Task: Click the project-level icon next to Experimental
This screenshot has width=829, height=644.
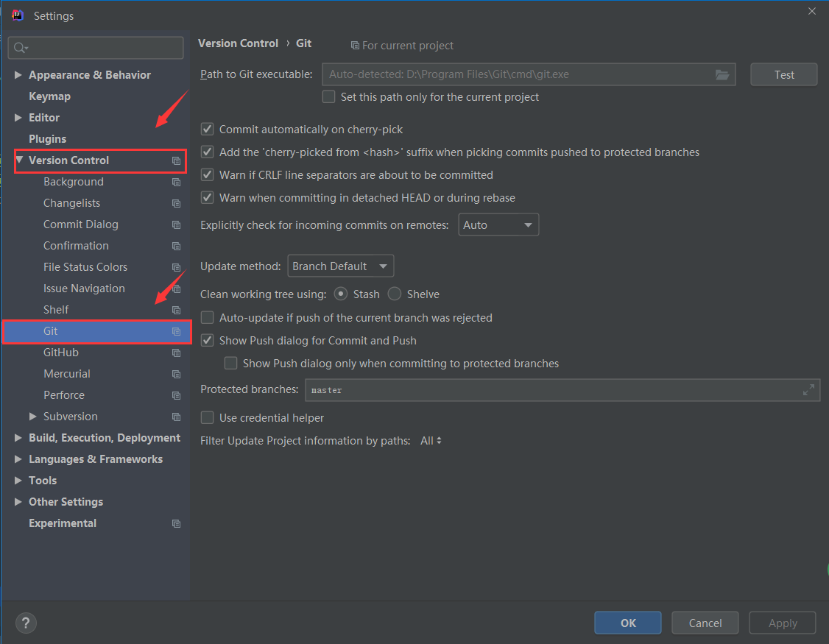Action: point(177,523)
